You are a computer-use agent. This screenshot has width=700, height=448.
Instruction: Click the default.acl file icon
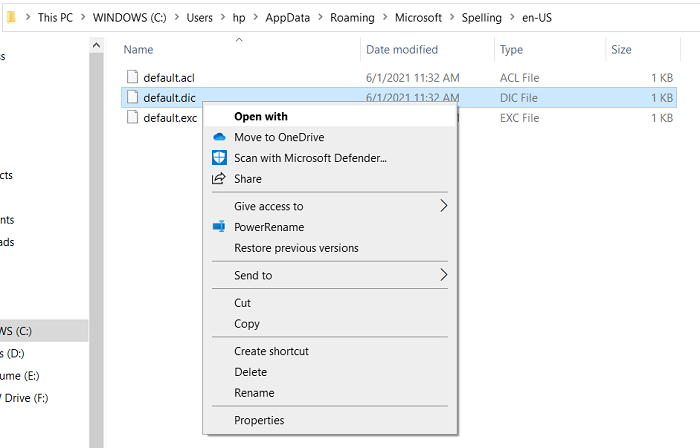tap(131, 76)
